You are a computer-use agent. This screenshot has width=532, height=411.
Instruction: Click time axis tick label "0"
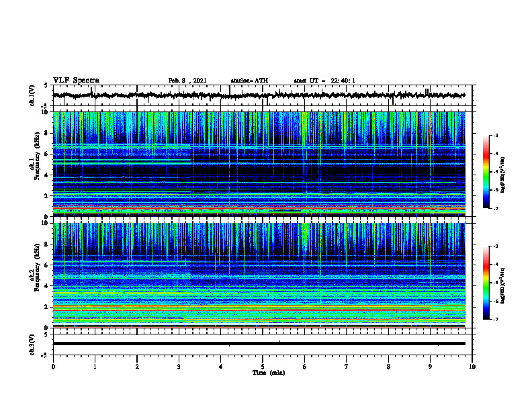[x=53, y=367]
